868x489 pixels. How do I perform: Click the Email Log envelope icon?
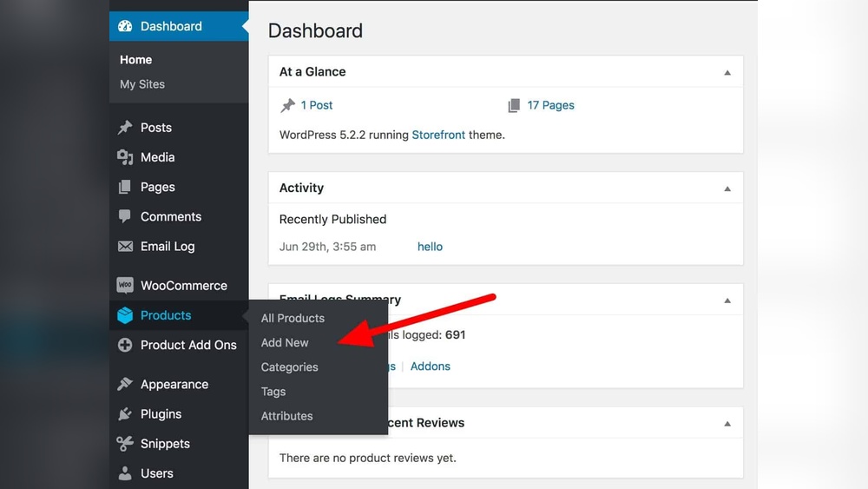click(125, 247)
